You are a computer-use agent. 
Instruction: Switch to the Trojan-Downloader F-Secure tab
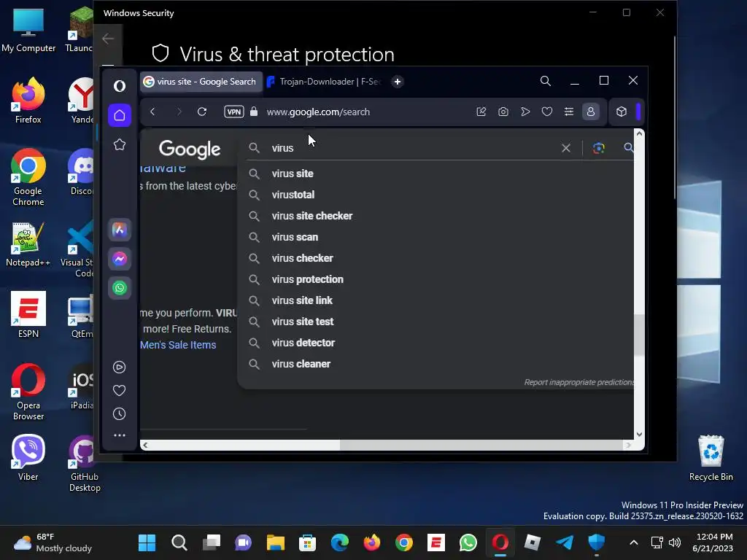click(326, 82)
